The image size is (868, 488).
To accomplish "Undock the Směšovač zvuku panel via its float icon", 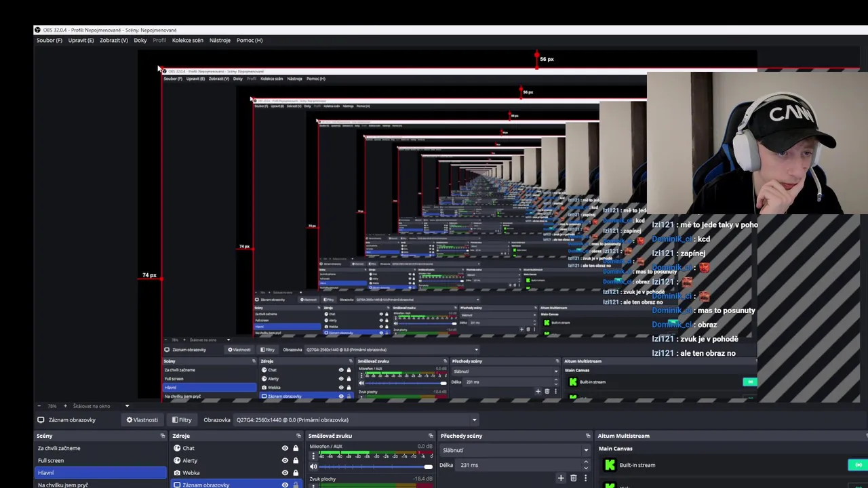I will point(431,436).
